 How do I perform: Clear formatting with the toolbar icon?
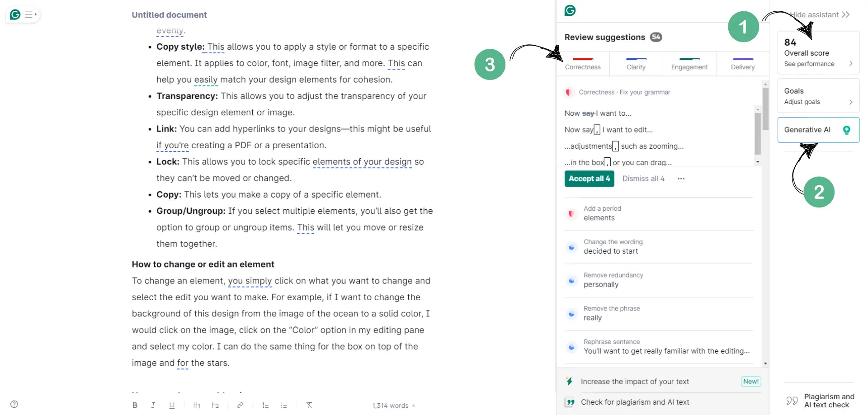(309, 405)
